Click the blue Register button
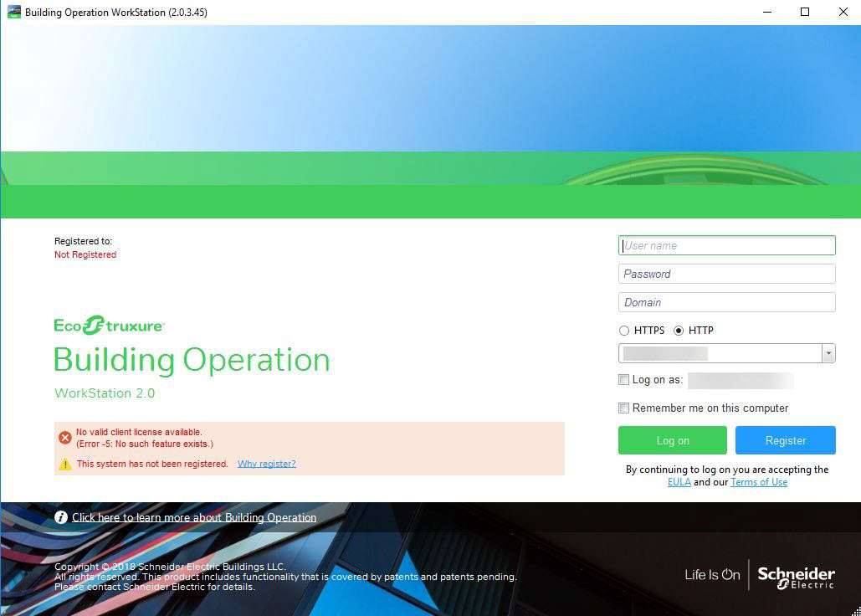This screenshot has width=861, height=616. [x=785, y=440]
